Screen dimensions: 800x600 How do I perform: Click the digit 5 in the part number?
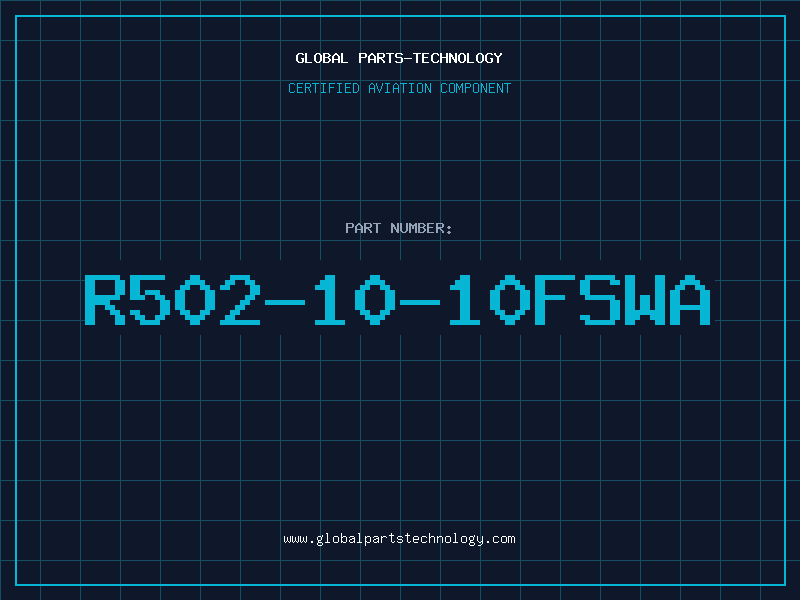[x=149, y=299]
